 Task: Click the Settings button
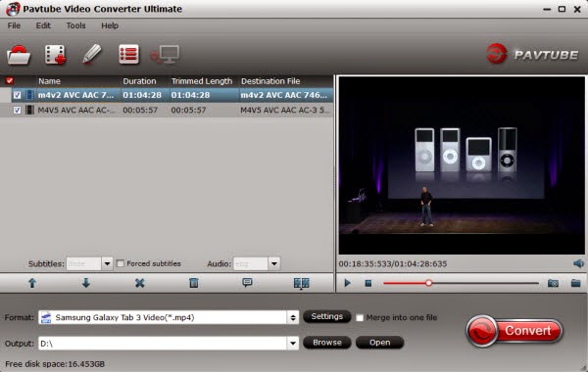click(x=327, y=316)
